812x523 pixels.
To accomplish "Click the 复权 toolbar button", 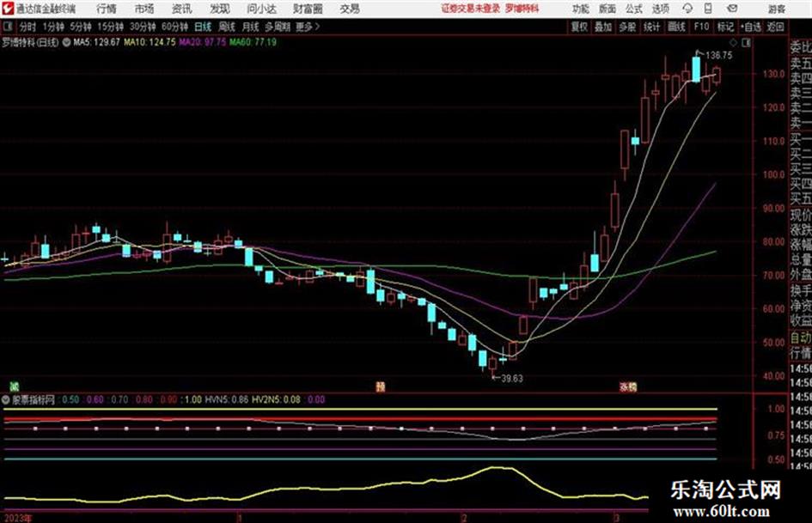I will pyautogui.click(x=579, y=27).
